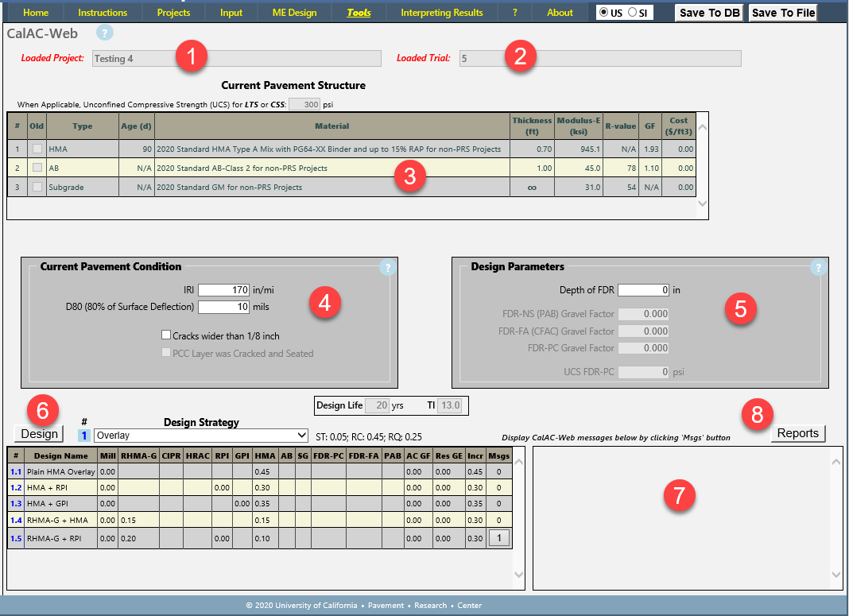
Task: Show messages for RHMA-G + RPI design
Action: (498, 538)
